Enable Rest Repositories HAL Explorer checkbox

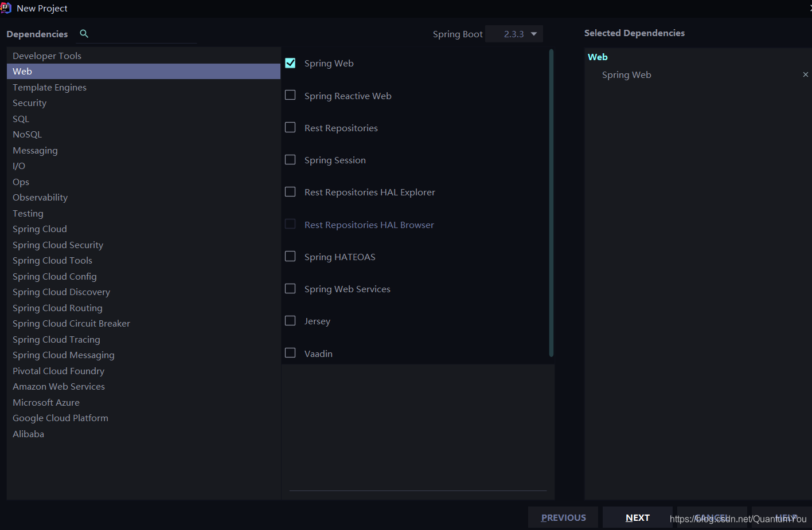[290, 191]
